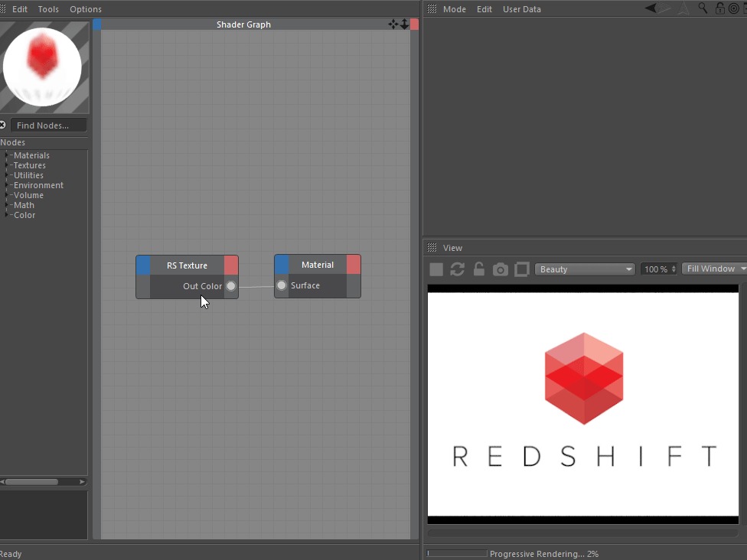Image resolution: width=747 pixels, height=560 pixels.
Task: Click the vertical-fit arrows in Shader Graph header
Action: click(x=404, y=24)
